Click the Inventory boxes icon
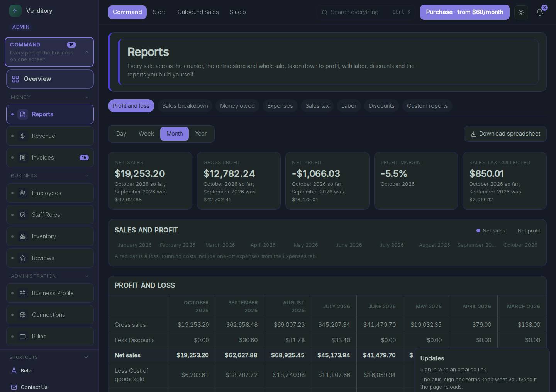Image resolution: width=556 pixels, height=392 pixels. click(23, 236)
